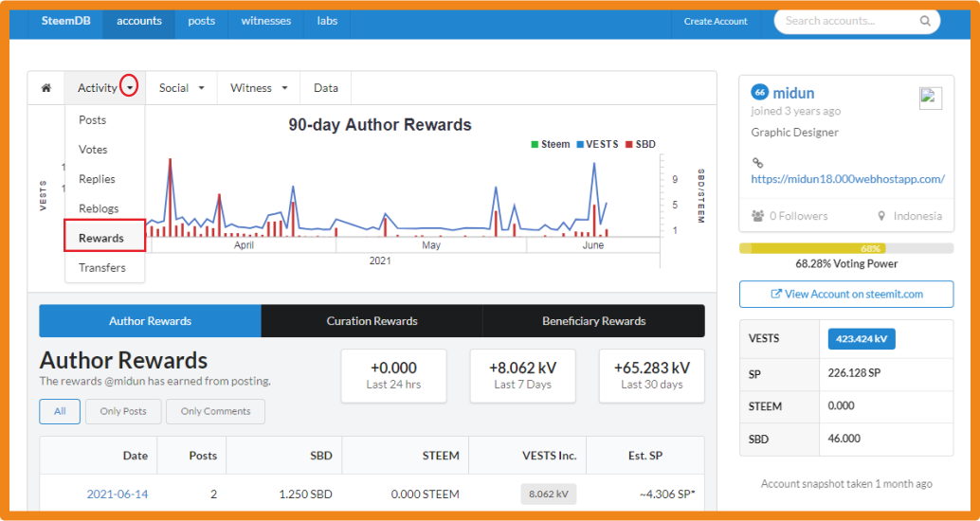Toggle the VESTS legend blue swatch
This screenshot has width=980, height=521.
tap(579, 144)
